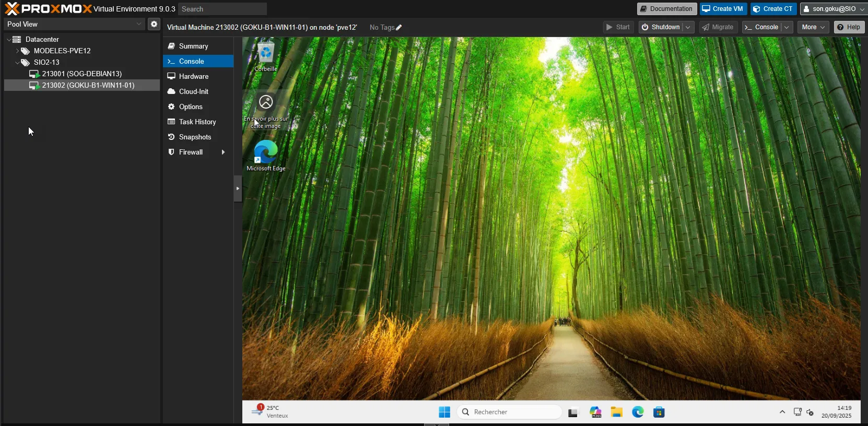Click the Create VM button
This screenshot has width=868, height=426.
click(x=723, y=9)
